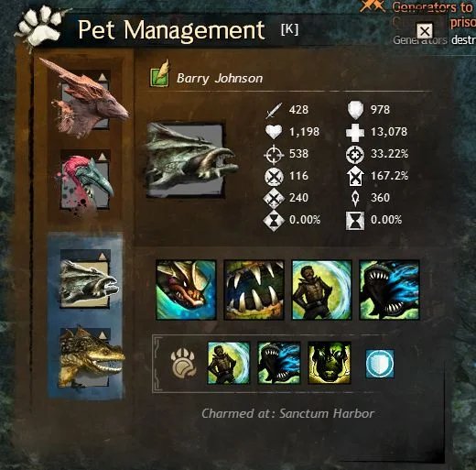Expand the moa pet slot arrow

[x=103, y=157]
